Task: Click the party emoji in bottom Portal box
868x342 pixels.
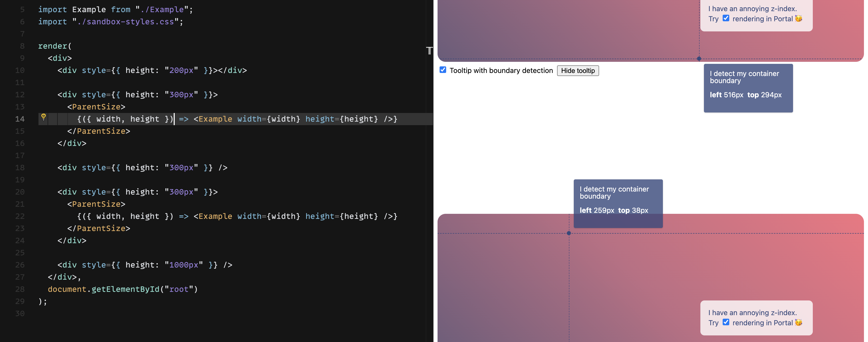Action: coord(799,322)
